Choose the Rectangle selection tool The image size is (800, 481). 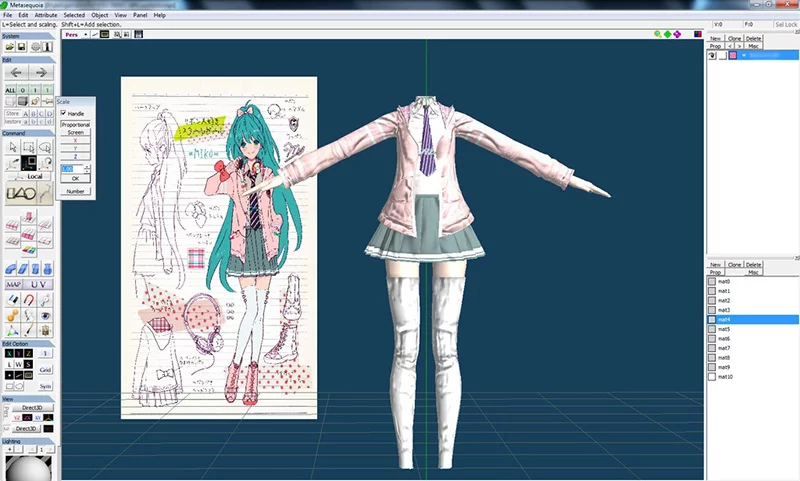click(29, 147)
